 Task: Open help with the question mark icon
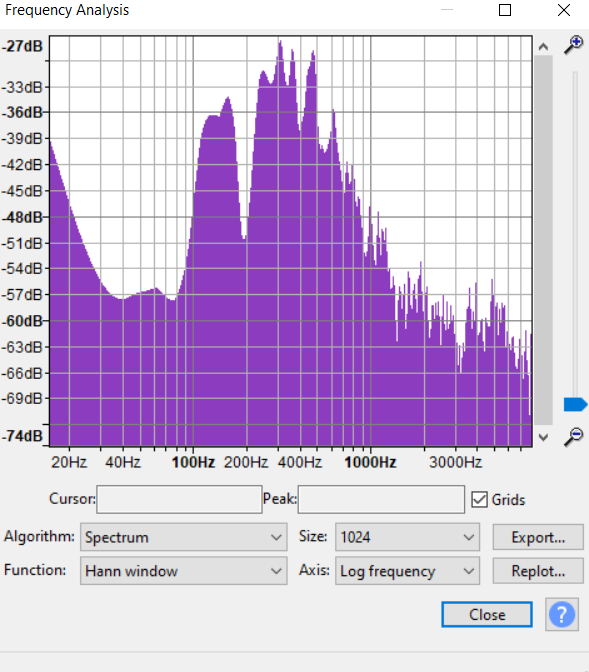(x=562, y=614)
